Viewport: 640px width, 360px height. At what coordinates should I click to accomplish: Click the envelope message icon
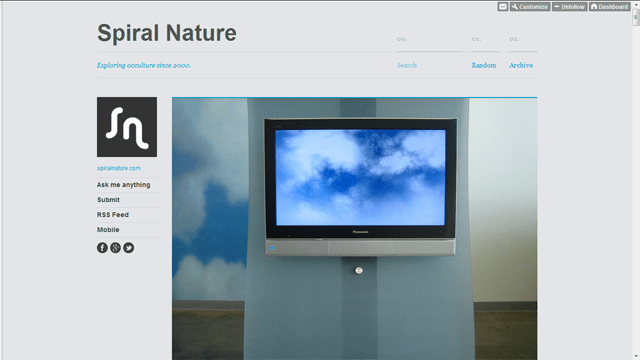click(x=502, y=7)
